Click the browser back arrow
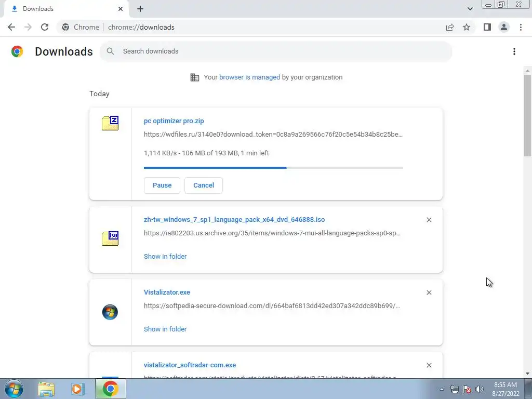The height and width of the screenshot is (399, 532). click(11, 27)
